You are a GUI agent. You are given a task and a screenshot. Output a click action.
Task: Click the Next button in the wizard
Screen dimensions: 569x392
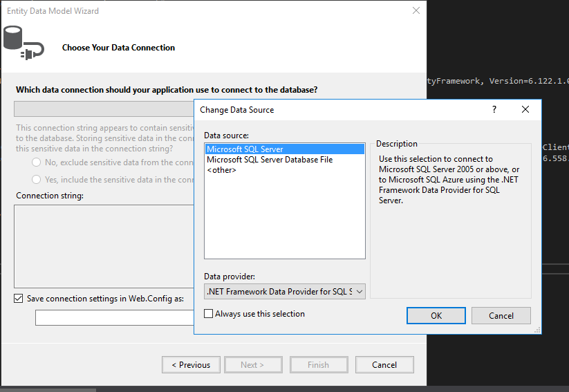pos(253,365)
